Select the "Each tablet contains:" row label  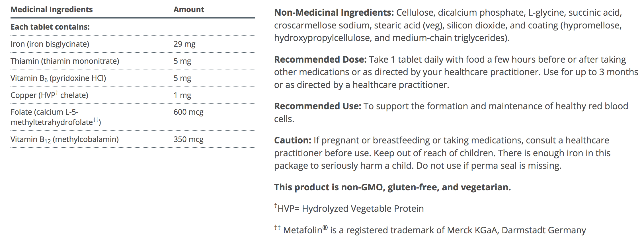(x=50, y=27)
